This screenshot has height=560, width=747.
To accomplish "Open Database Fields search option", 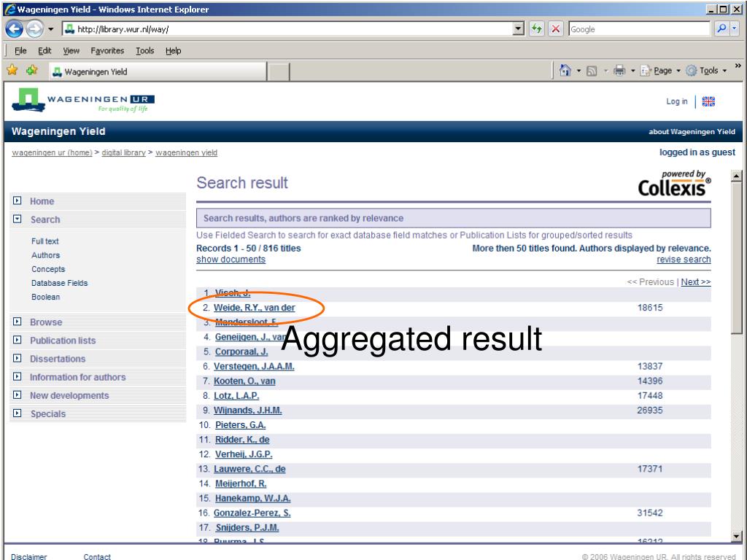I will point(60,283).
